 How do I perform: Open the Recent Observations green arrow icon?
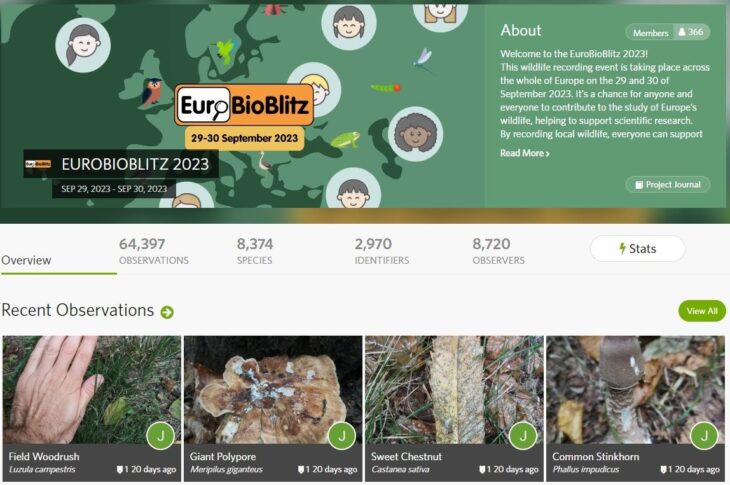point(167,312)
